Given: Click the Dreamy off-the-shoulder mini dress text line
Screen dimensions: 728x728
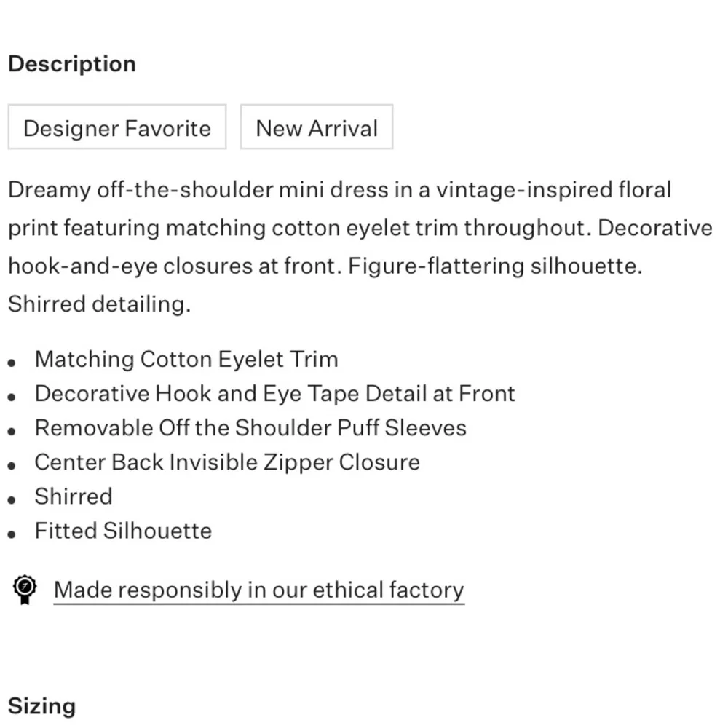Looking at the screenshot, I should [x=339, y=191].
